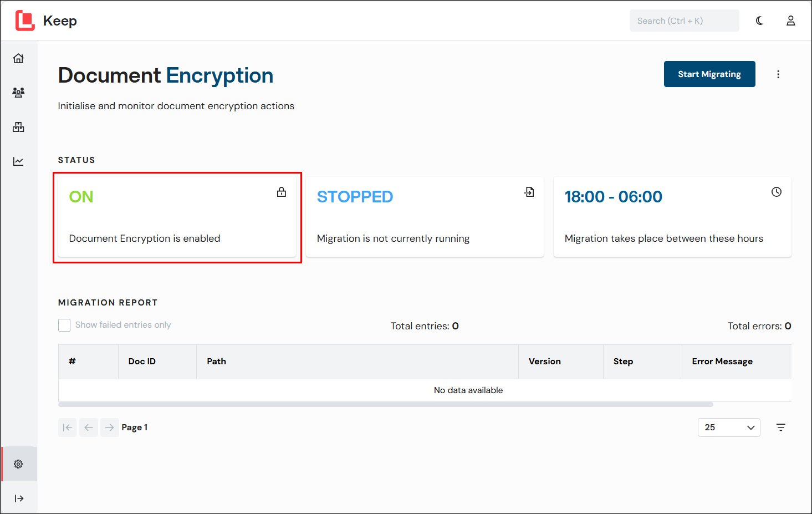Open the users group sidebar icon
The height and width of the screenshot is (514, 812).
[18, 93]
